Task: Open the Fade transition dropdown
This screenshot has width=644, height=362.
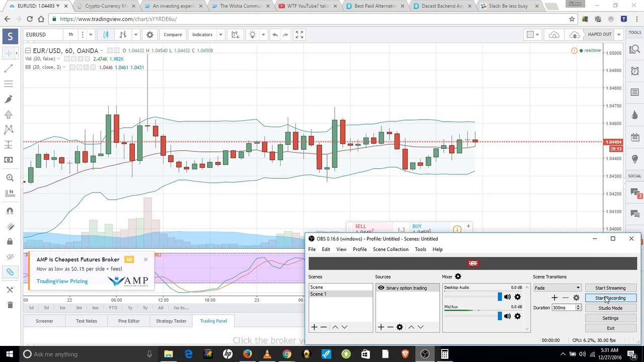Action: 557,288
